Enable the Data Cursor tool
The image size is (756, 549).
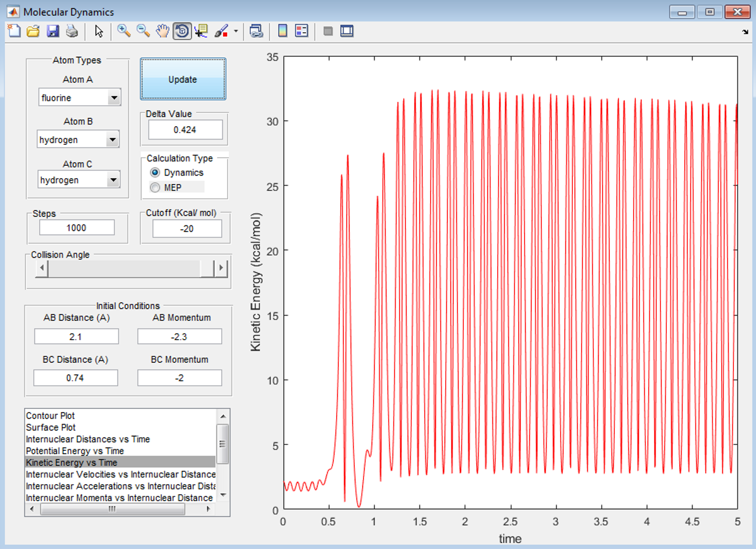pos(201,31)
